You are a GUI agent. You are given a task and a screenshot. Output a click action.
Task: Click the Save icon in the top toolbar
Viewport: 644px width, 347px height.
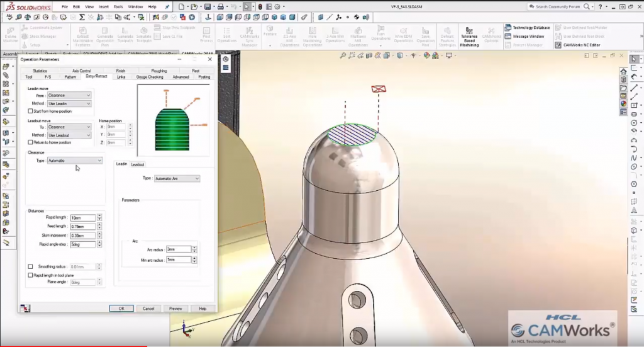point(208,6)
